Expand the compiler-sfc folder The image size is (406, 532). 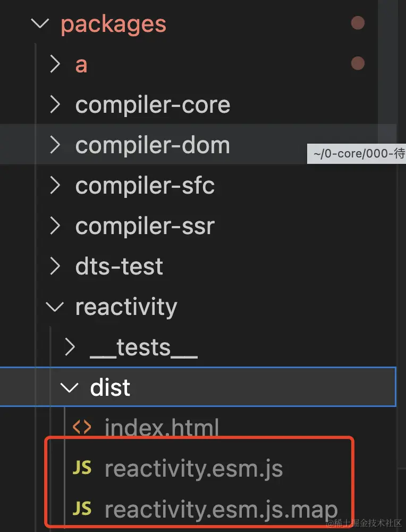(x=55, y=185)
